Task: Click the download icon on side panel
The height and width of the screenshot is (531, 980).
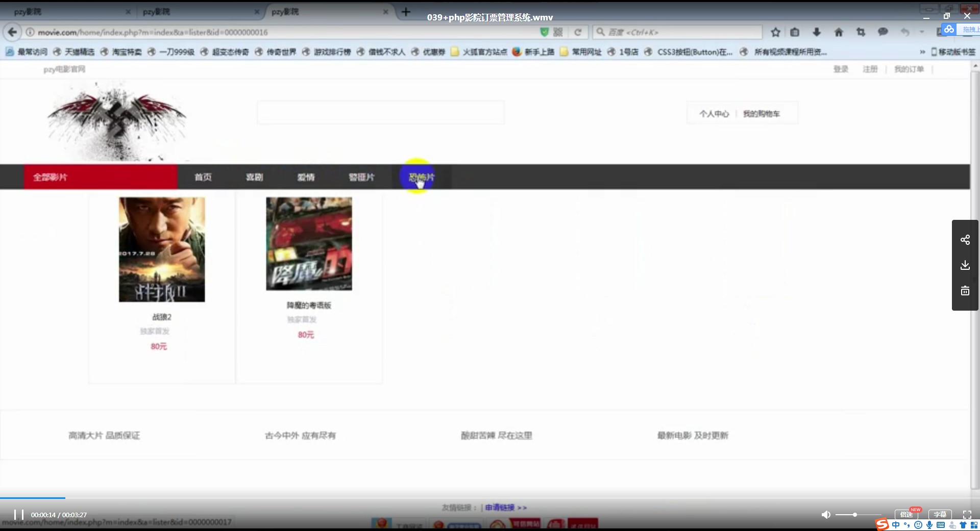Action: [965, 265]
